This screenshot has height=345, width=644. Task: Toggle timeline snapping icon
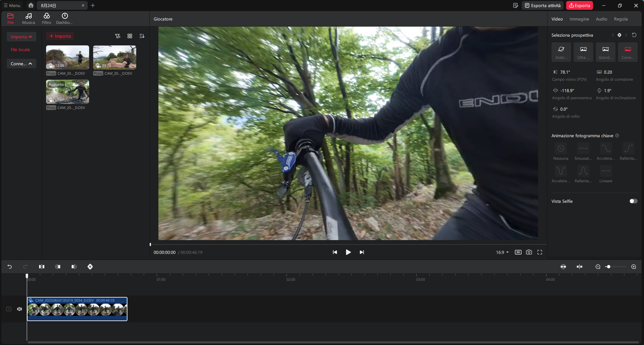coord(563,267)
